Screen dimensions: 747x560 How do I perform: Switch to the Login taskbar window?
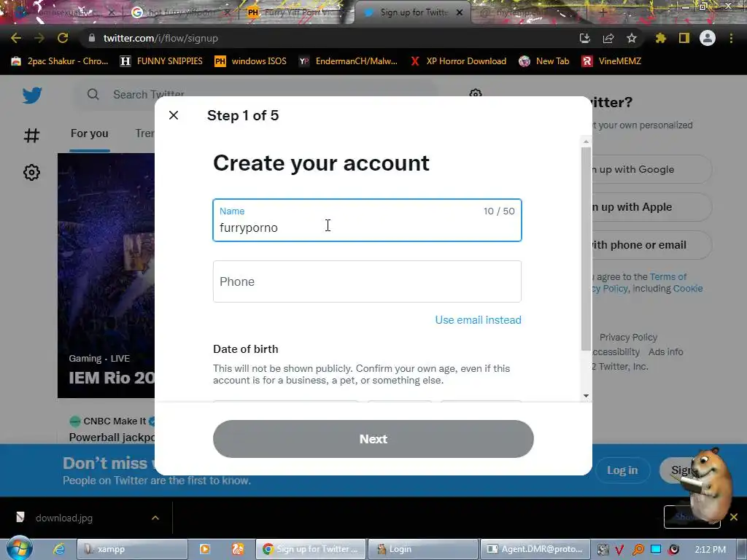click(x=423, y=549)
